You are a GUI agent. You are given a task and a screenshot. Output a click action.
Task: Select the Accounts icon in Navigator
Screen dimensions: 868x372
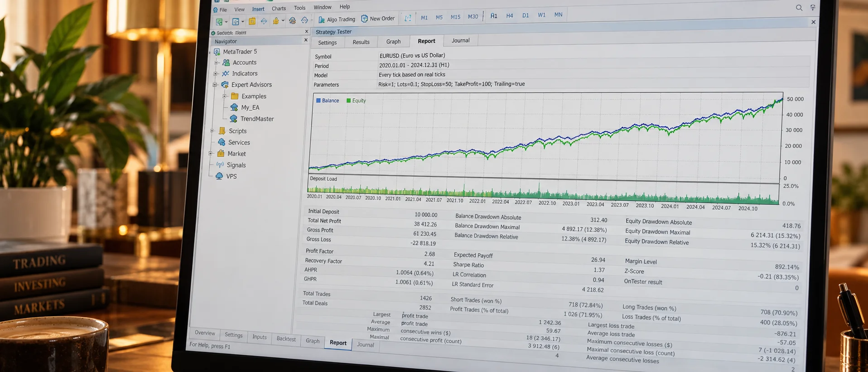coord(226,63)
